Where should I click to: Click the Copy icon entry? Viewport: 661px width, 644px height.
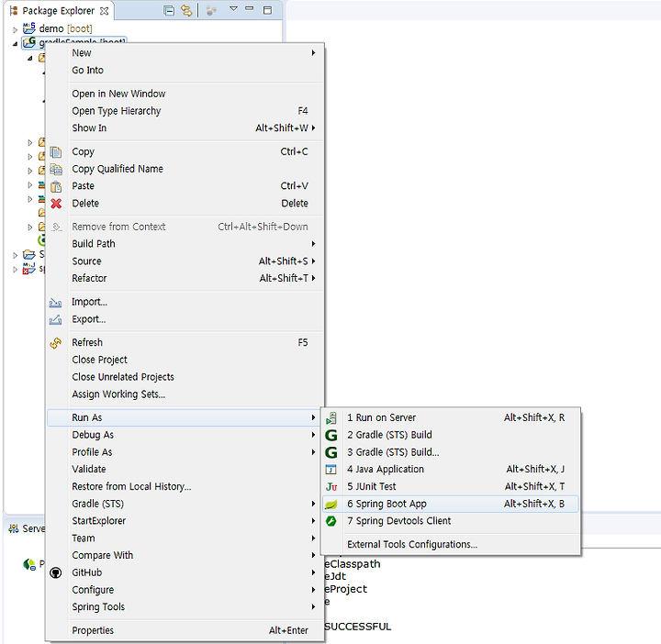pyautogui.click(x=56, y=151)
